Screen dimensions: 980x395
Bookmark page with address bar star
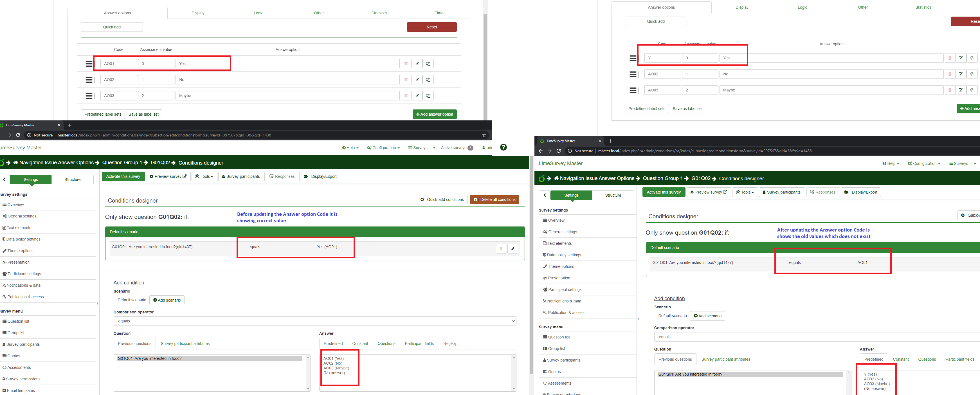(484, 135)
